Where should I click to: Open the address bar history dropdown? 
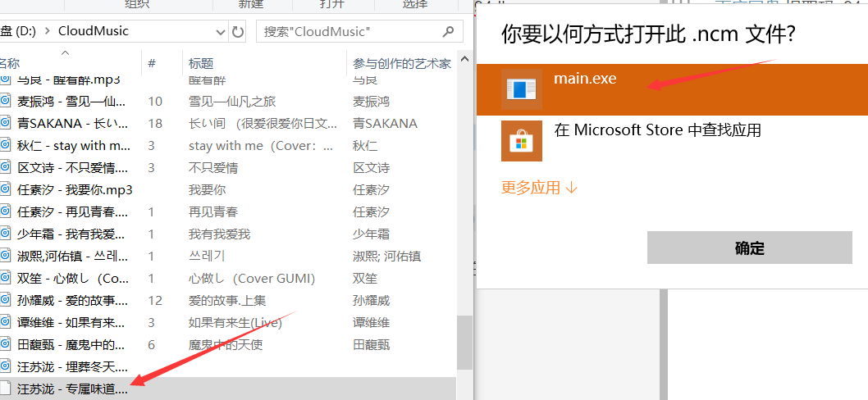221,31
